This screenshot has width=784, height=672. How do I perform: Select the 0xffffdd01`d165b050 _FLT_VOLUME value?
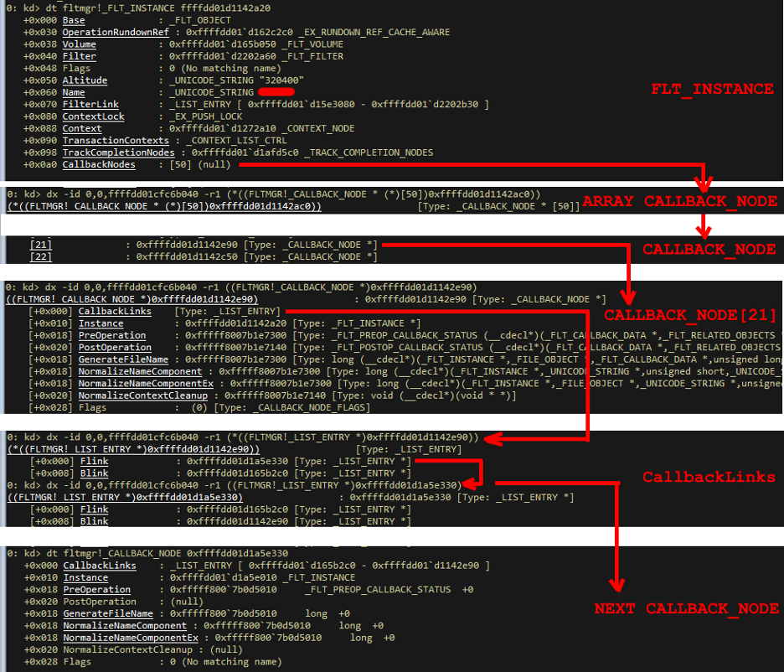coord(256,44)
